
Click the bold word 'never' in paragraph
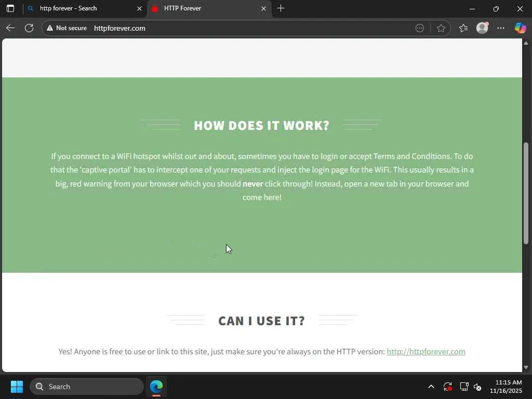pyautogui.click(x=253, y=184)
